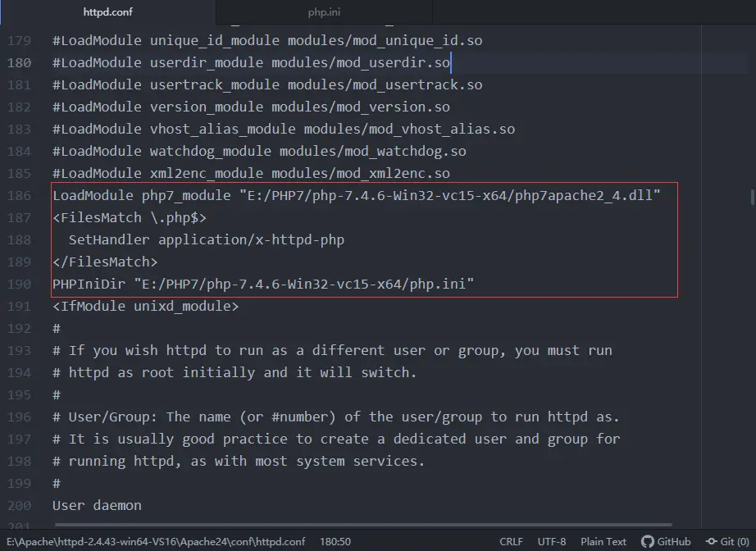Click the xml2enc_module LoadModule line

pos(251,173)
